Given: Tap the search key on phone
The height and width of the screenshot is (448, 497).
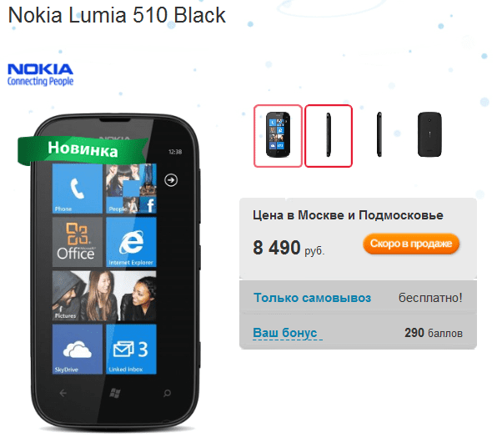Looking at the screenshot, I should (x=167, y=393).
